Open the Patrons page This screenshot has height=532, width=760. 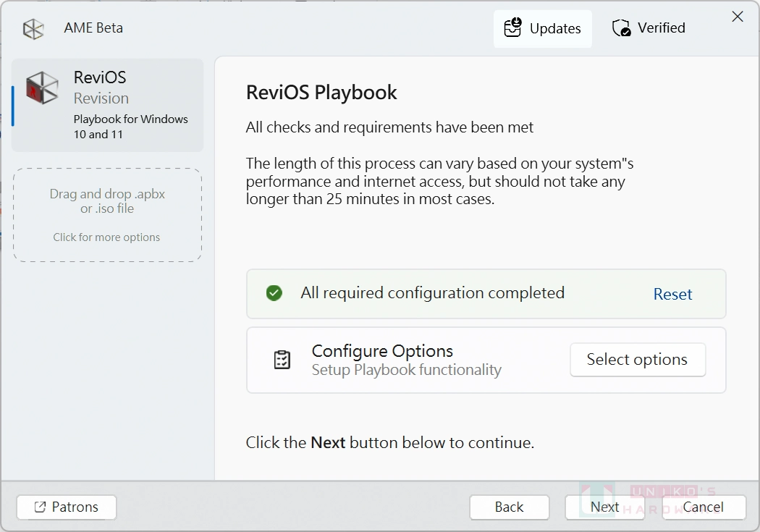[x=66, y=507]
